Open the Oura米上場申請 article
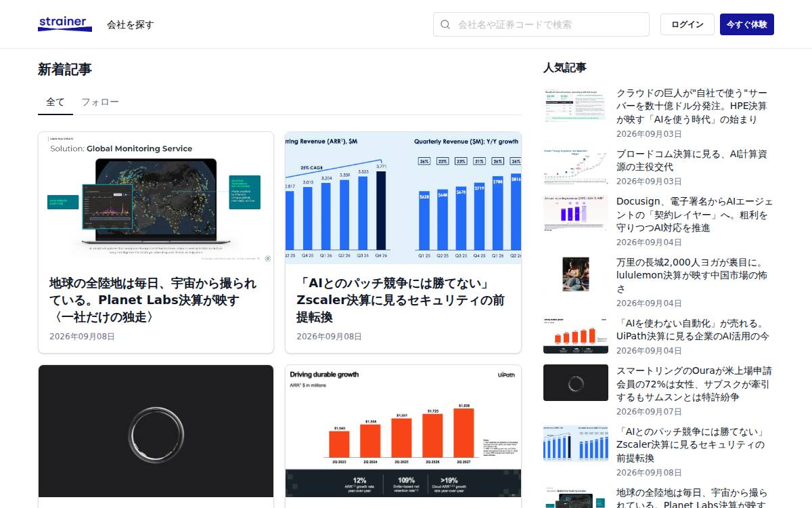The height and width of the screenshot is (508, 812). 694,384
